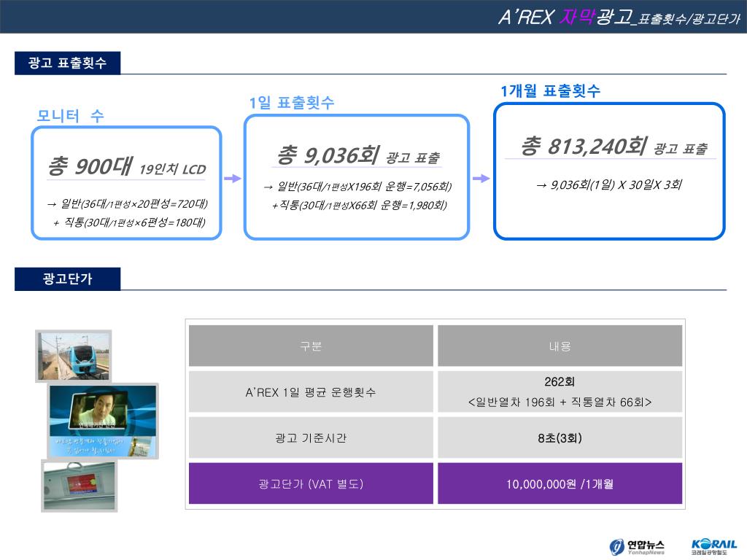Click the Yonhap News logo

tap(636, 546)
